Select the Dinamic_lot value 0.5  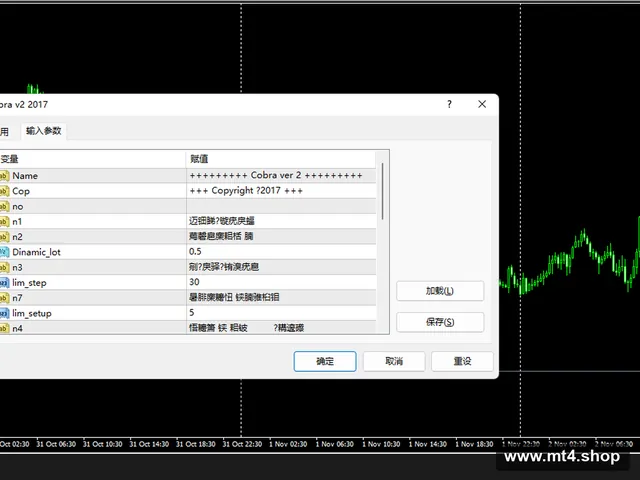195,251
